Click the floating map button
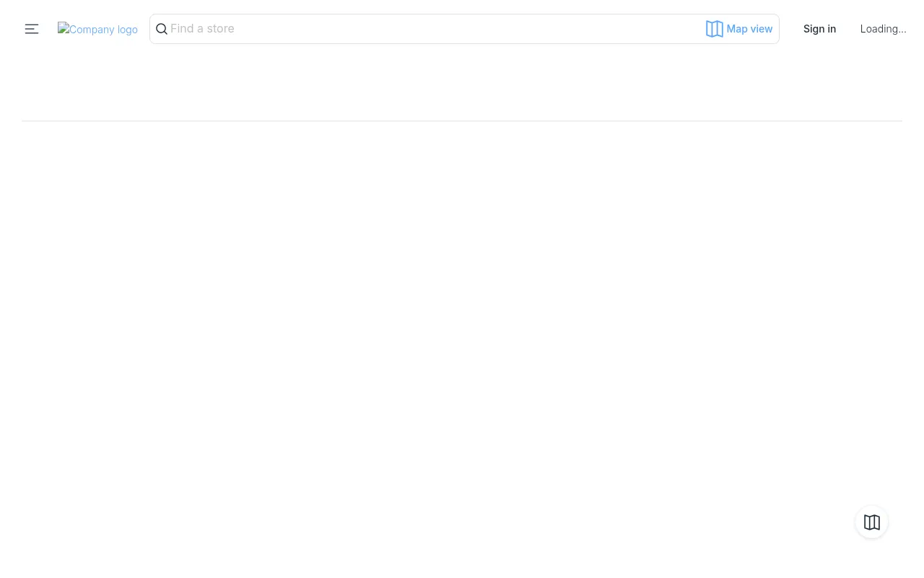This screenshot has width=924, height=578. (872, 522)
